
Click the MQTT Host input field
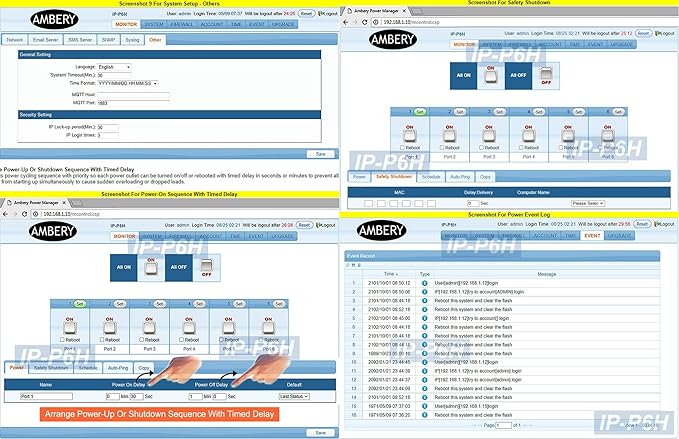click(x=133, y=95)
